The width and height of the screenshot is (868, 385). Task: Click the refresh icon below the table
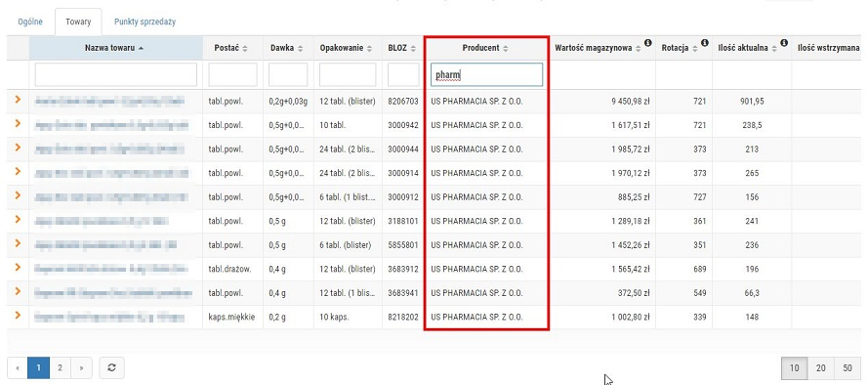tap(111, 367)
